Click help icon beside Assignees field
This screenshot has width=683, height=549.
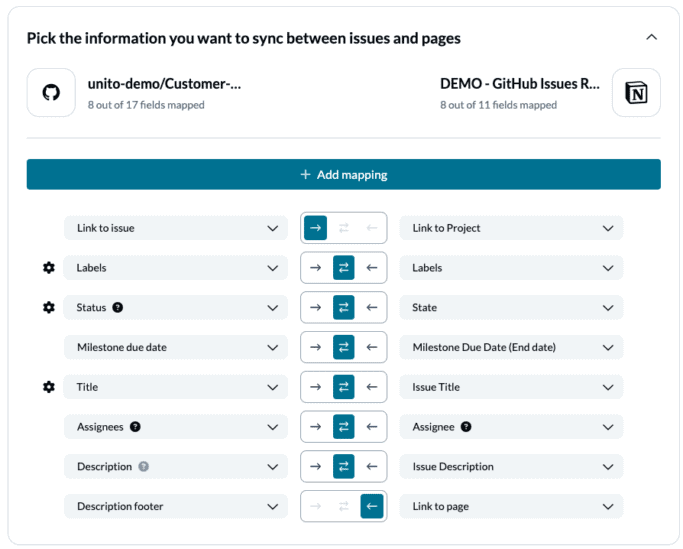[x=135, y=427]
